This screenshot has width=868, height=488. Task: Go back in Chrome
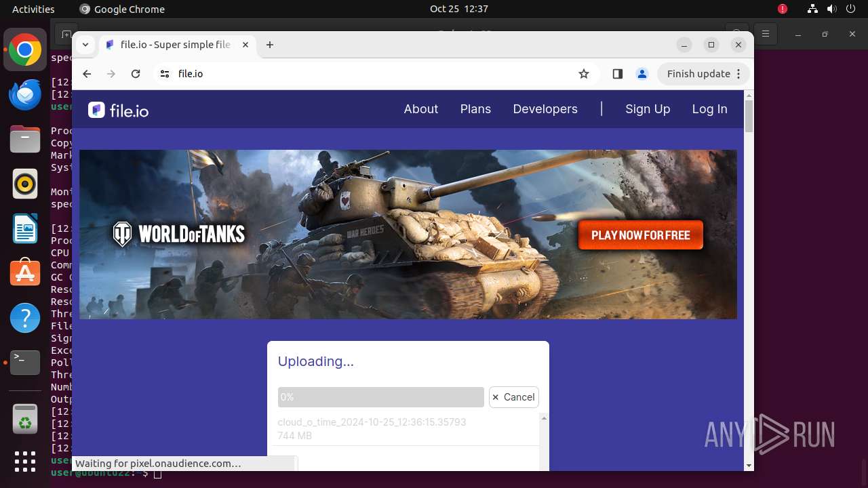(x=87, y=74)
